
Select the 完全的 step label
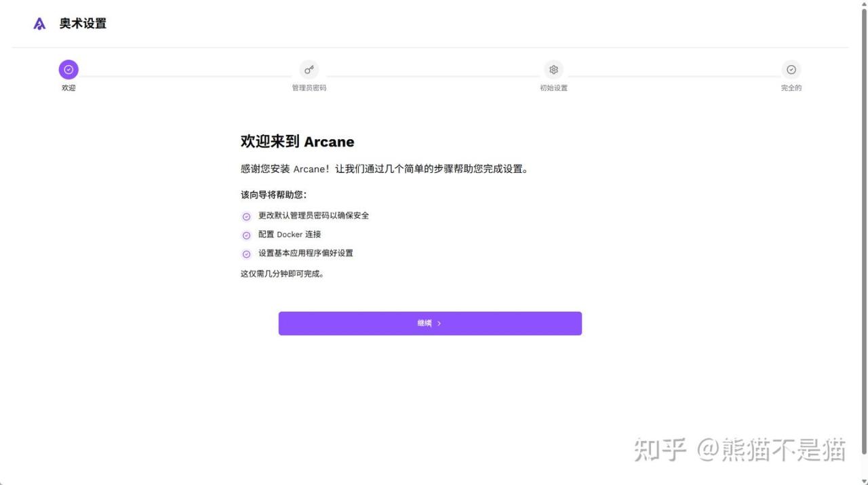point(791,88)
